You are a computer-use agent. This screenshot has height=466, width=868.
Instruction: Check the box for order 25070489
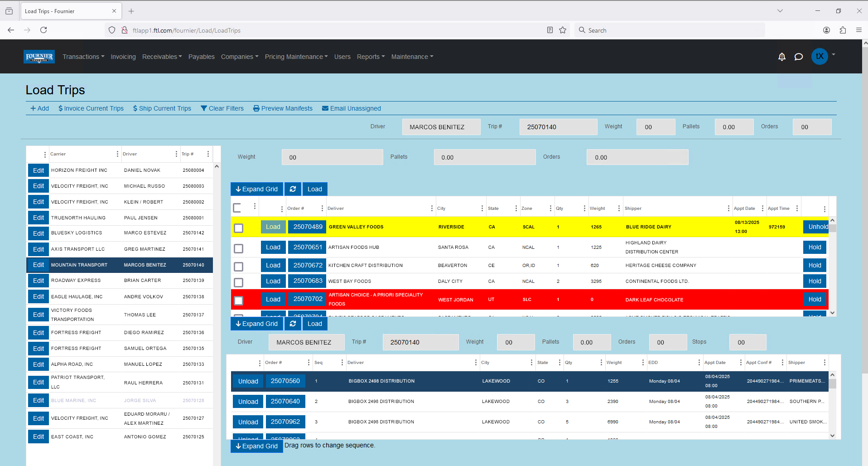(x=238, y=228)
